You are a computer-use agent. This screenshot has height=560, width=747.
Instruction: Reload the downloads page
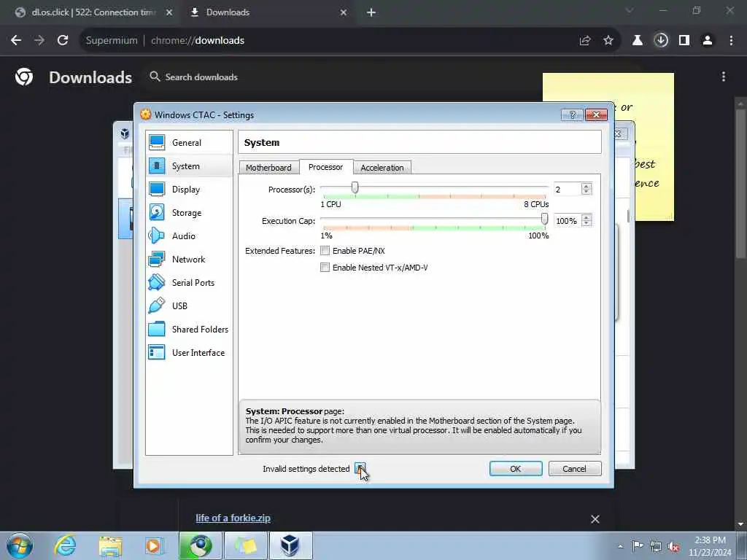click(x=63, y=41)
